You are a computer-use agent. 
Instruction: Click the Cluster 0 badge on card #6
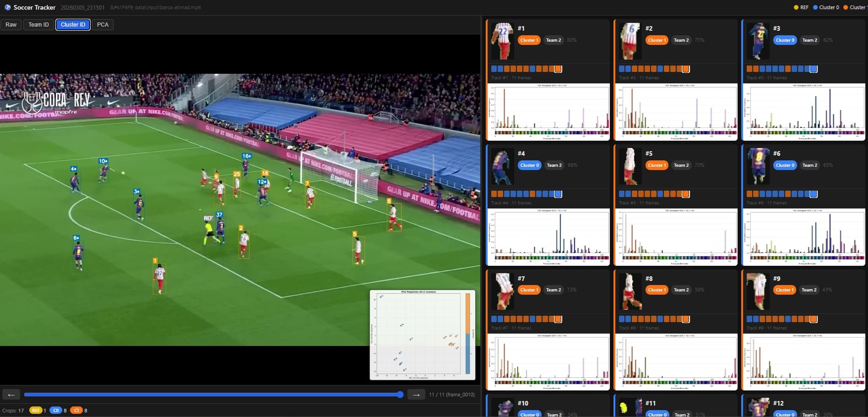pyautogui.click(x=785, y=165)
